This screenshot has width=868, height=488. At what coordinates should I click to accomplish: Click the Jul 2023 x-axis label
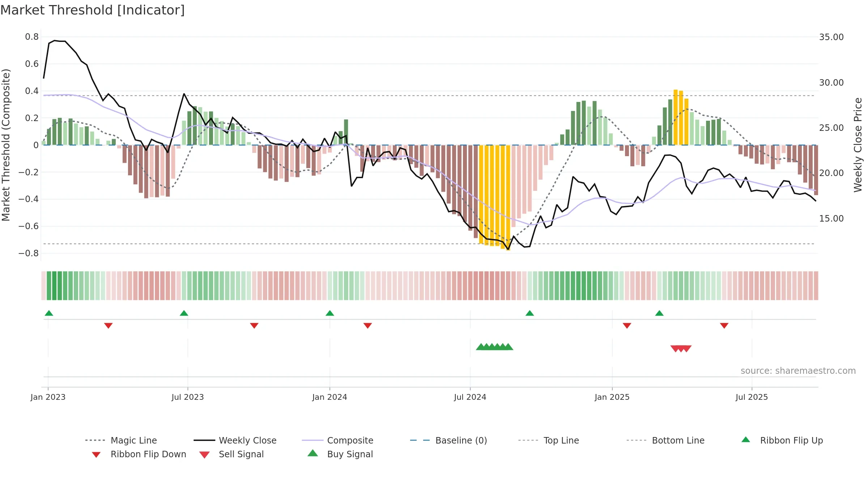pyautogui.click(x=188, y=397)
